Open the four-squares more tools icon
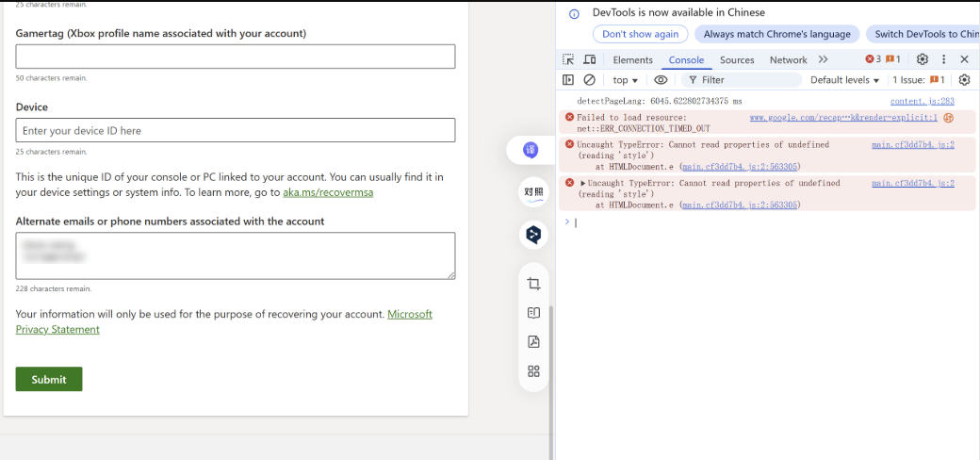Viewport: 980px width, 460px height. point(533,372)
